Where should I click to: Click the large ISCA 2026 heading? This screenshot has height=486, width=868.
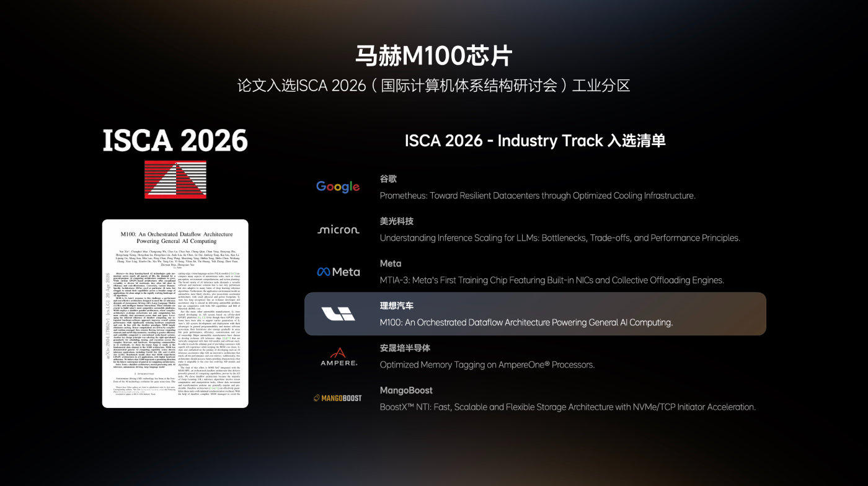click(175, 141)
